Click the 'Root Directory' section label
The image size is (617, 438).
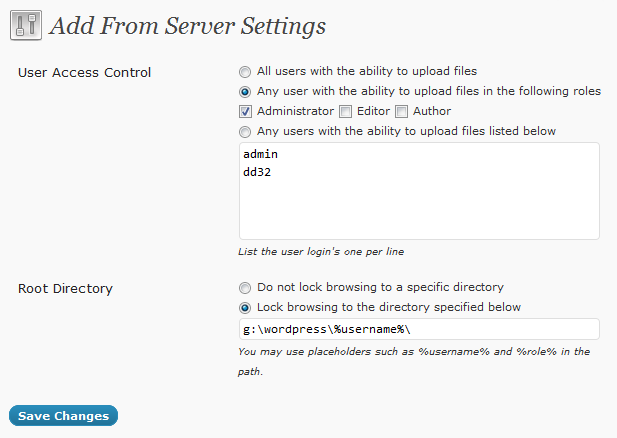(65, 288)
